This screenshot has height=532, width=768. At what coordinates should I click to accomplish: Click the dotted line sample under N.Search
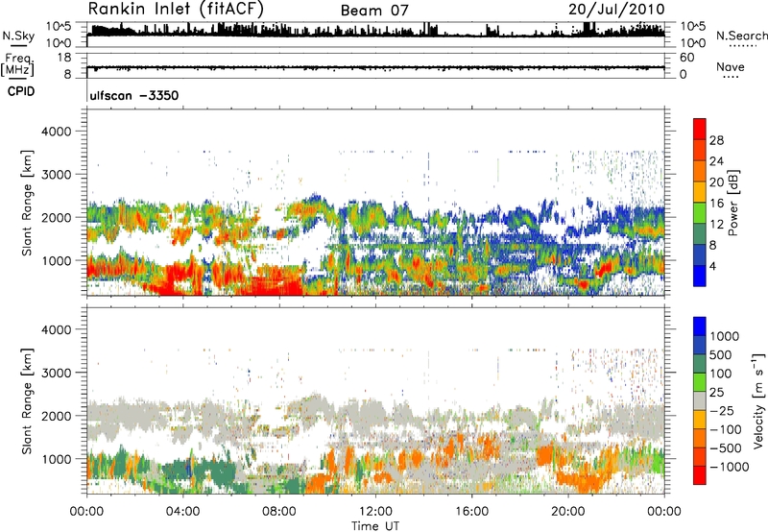[742, 46]
